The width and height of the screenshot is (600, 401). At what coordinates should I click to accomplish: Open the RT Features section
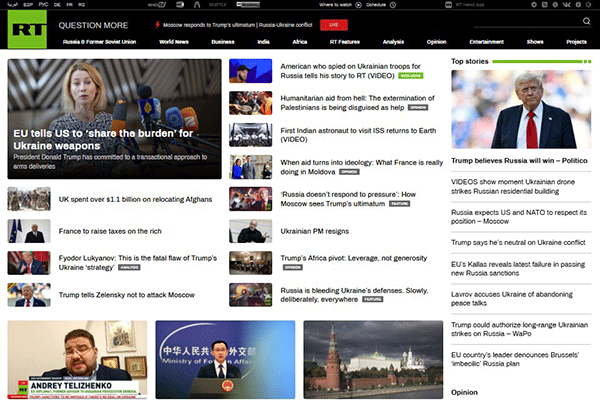(345, 42)
